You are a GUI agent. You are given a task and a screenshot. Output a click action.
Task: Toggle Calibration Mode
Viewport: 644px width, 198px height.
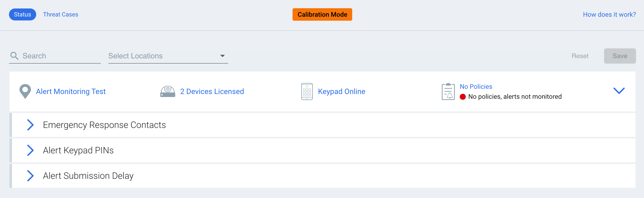(322, 14)
